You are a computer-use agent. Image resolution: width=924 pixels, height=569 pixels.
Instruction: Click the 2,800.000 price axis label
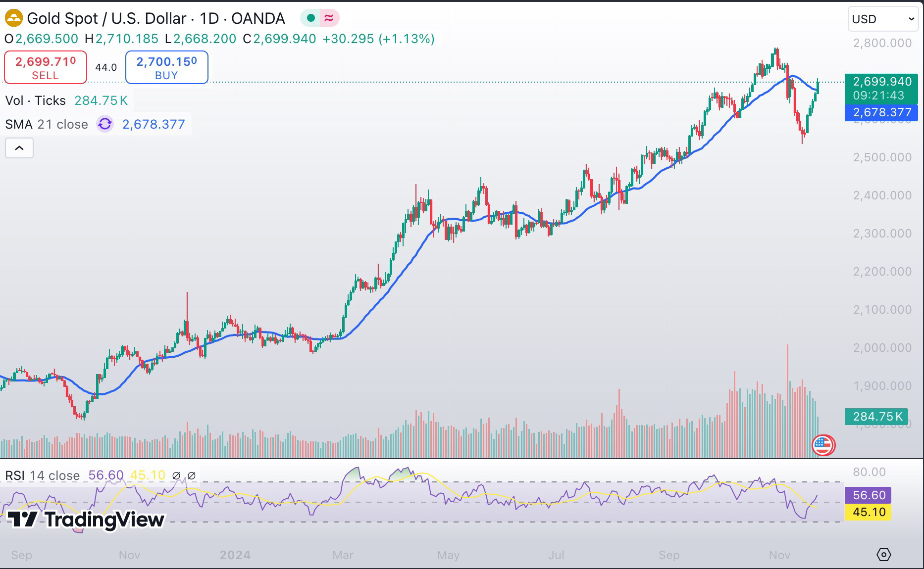click(x=882, y=43)
